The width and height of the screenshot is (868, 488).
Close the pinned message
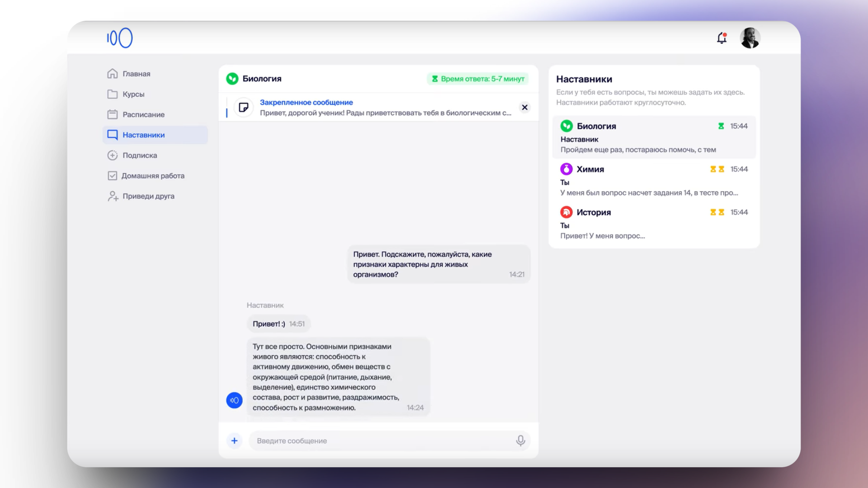pyautogui.click(x=524, y=107)
